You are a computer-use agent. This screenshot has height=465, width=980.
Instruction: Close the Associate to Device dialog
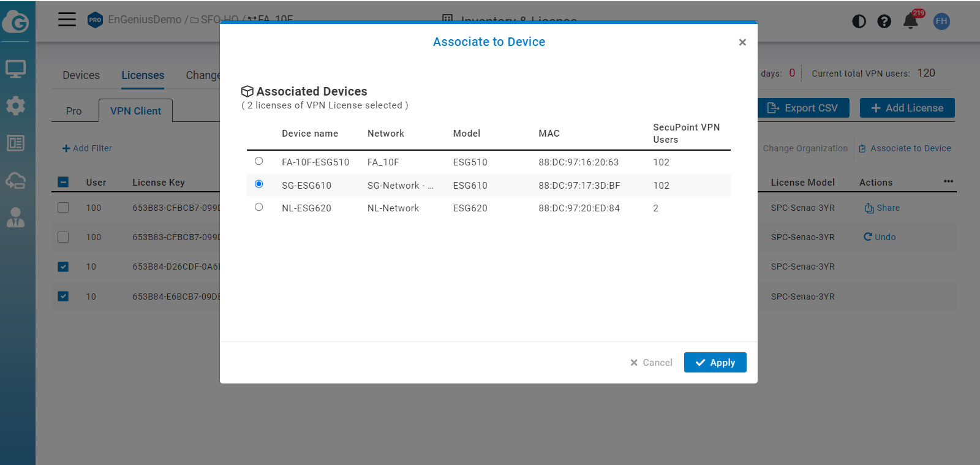pyautogui.click(x=742, y=42)
